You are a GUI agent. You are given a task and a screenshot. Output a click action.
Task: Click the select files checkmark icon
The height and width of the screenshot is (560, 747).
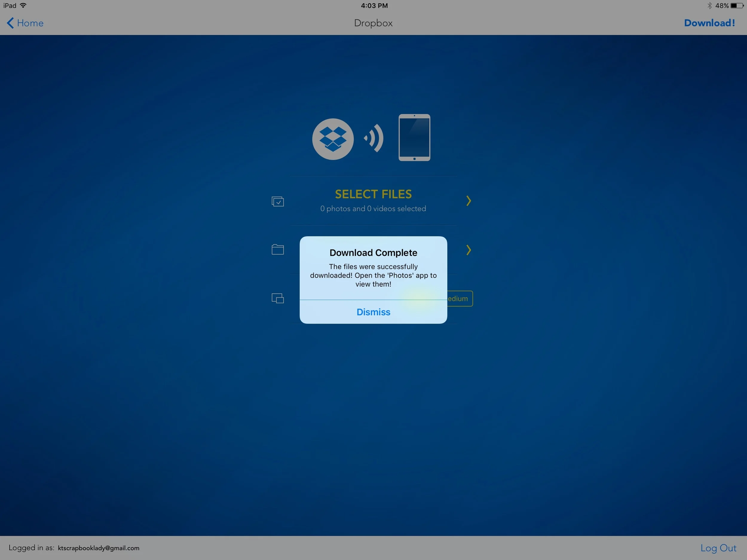point(278,201)
